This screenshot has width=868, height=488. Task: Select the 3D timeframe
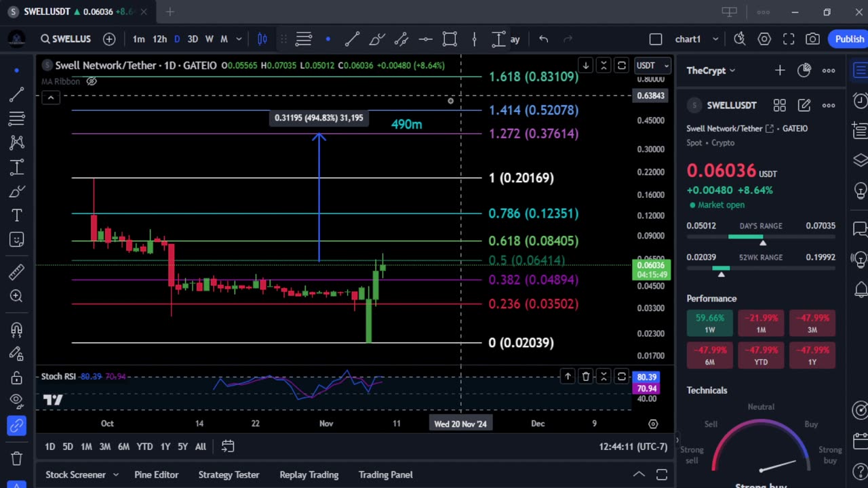click(x=193, y=39)
